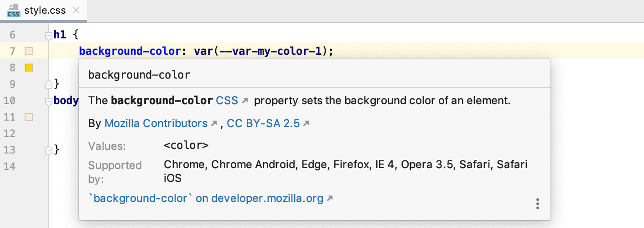Screen dimensions: 644x228
Task: Click the external arrow icon beside CSS link
Action: coord(245,101)
